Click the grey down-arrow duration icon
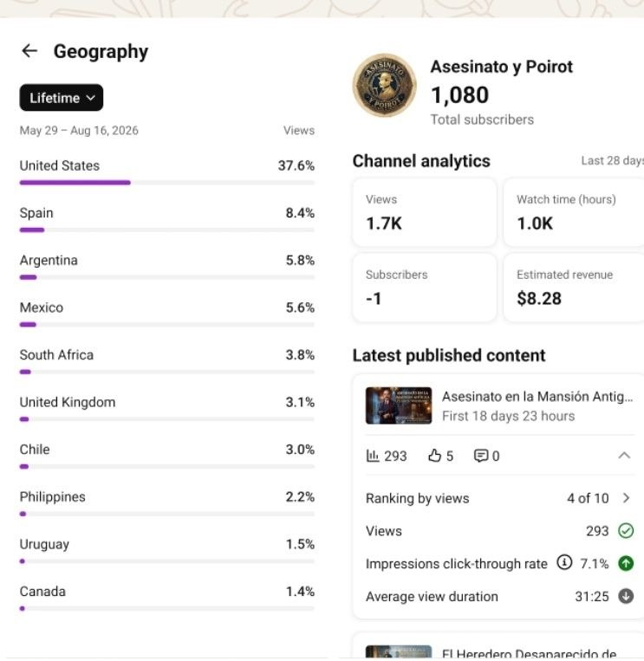Image resolution: width=644 pixels, height=661 pixels. pos(626,596)
